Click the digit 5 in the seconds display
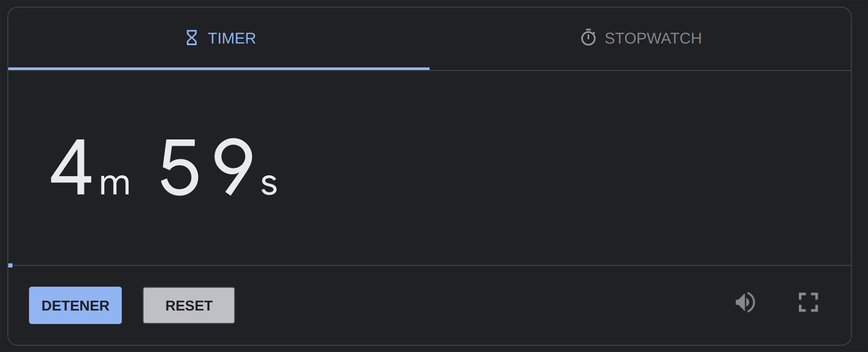 [x=180, y=167]
